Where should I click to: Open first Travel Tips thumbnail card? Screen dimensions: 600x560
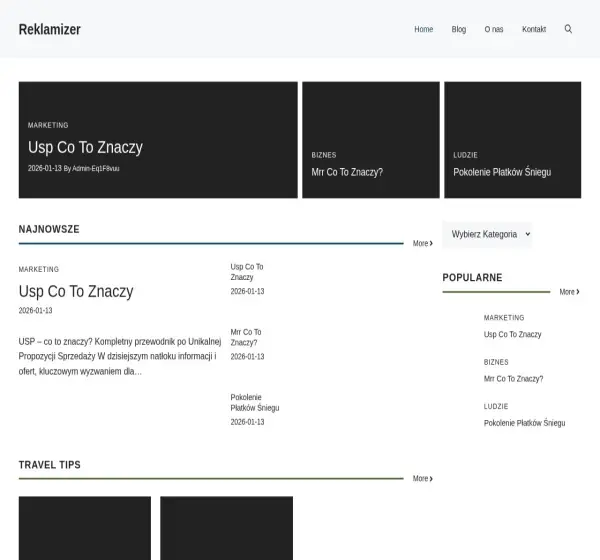(85, 528)
